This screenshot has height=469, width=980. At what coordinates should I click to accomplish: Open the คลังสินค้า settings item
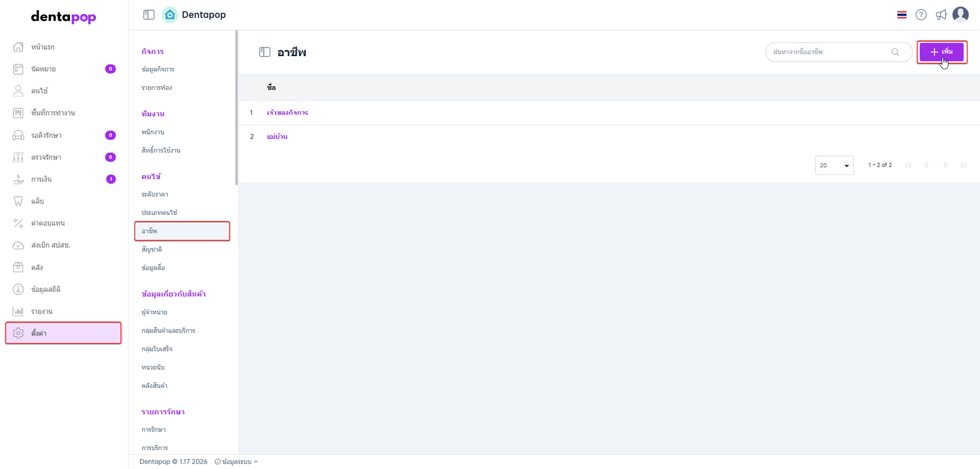[154, 385]
